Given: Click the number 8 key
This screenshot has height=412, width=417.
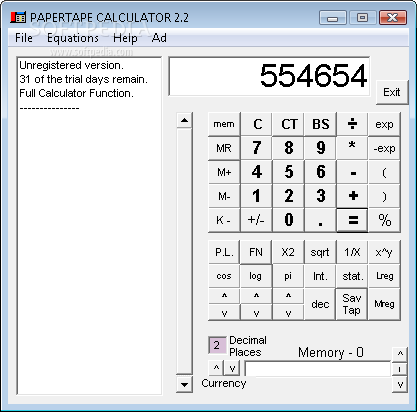Looking at the screenshot, I should click(x=289, y=148).
